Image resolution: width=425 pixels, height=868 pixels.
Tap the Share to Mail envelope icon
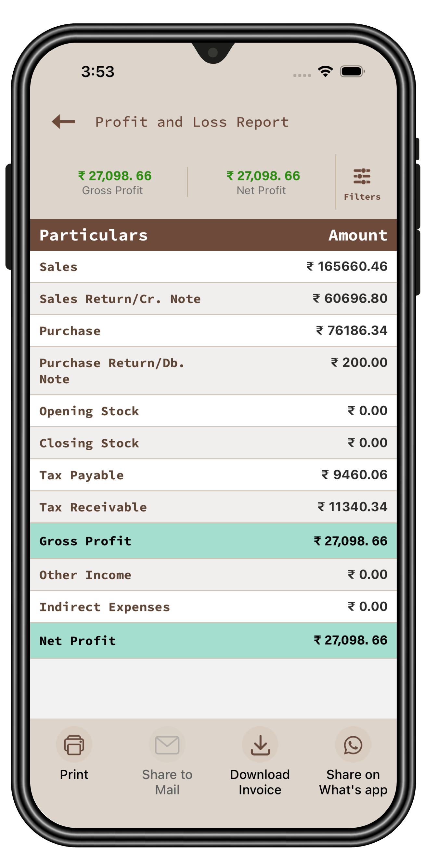[167, 745]
